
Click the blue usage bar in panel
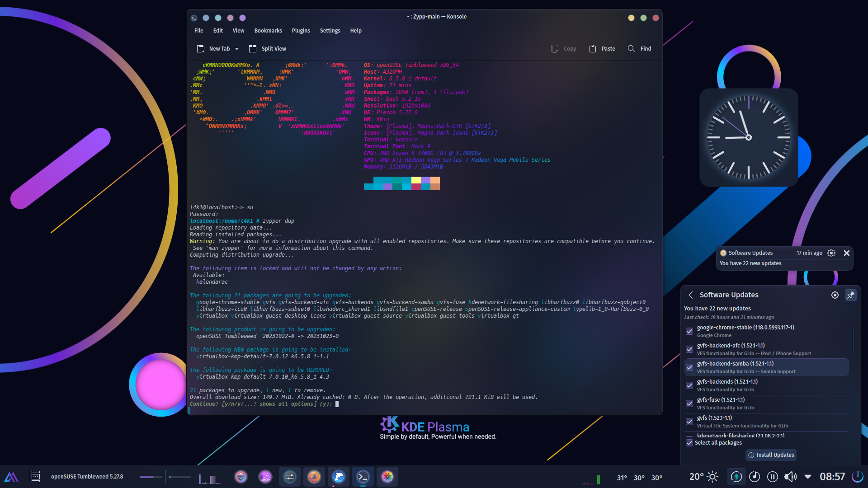click(180, 477)
